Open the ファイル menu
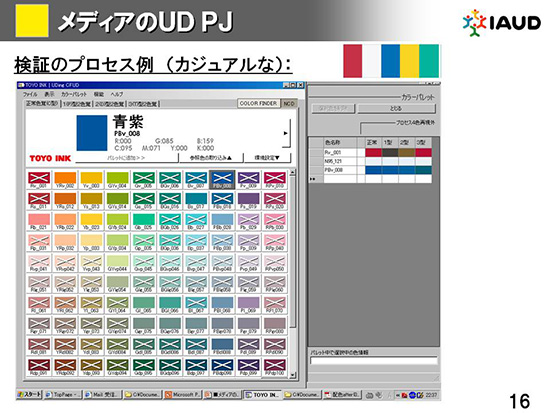The width and height of the screenshot is (550, 413). pos(30,94)
